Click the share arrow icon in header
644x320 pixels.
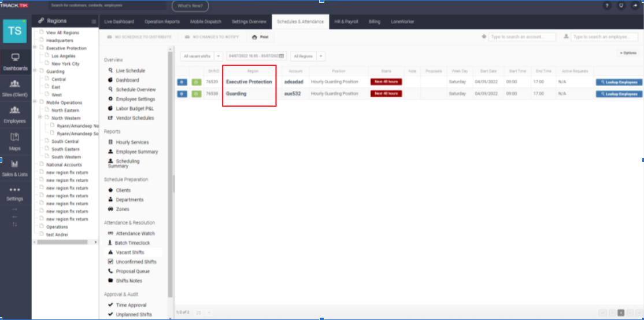[x=635, y=6]
